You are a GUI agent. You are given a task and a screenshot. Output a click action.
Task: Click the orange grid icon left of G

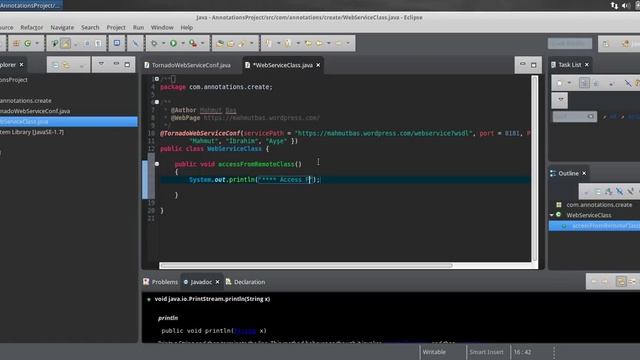pyautogui.click(x=16, y=43)
